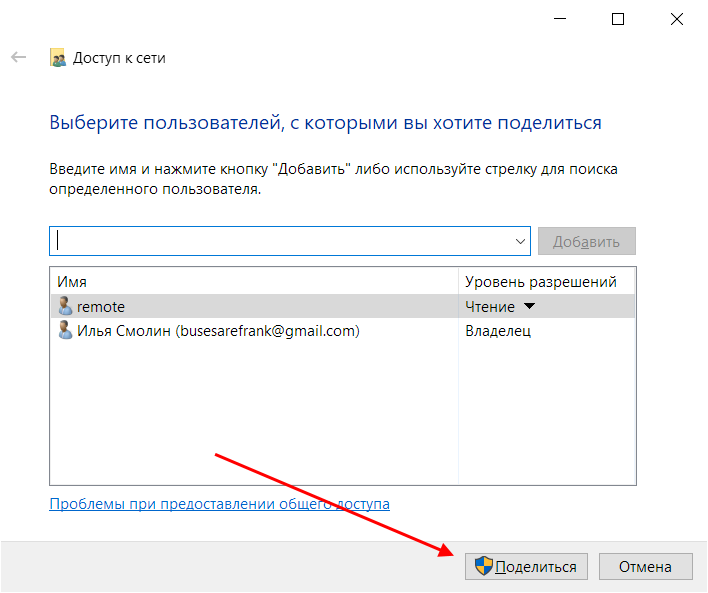
Task: Click the Имя column header
Action: click(254, 281)
